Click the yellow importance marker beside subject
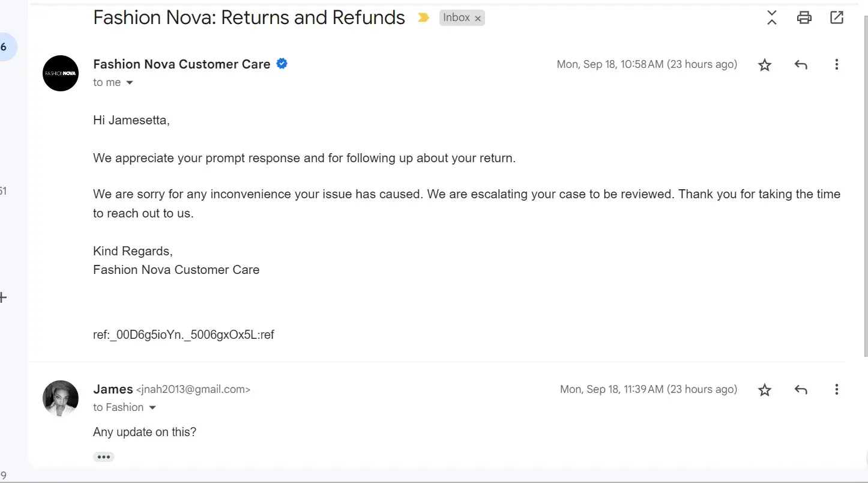 424,18
